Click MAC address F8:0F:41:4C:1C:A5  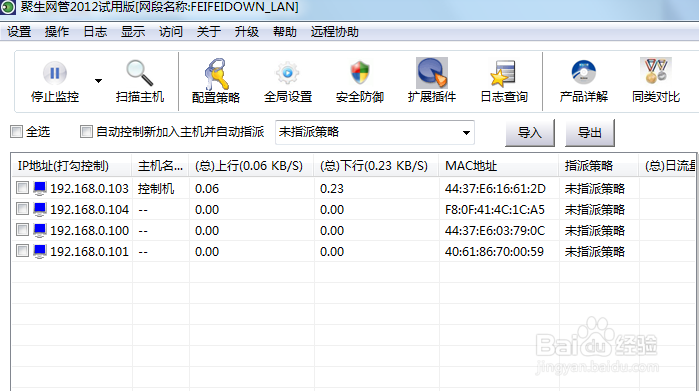tap(495, 210)
